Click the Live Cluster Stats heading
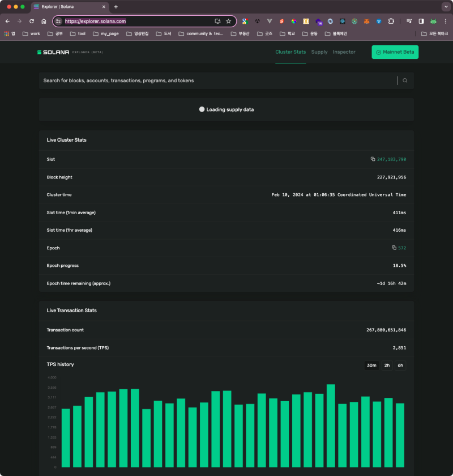 click(66, 139)
